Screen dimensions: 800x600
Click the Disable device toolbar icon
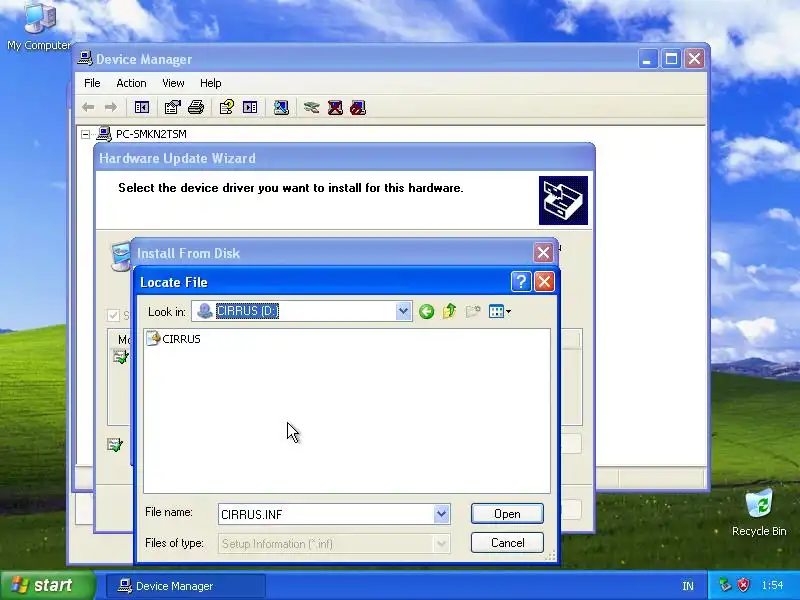pyautogui.click(x=358, y=107)
